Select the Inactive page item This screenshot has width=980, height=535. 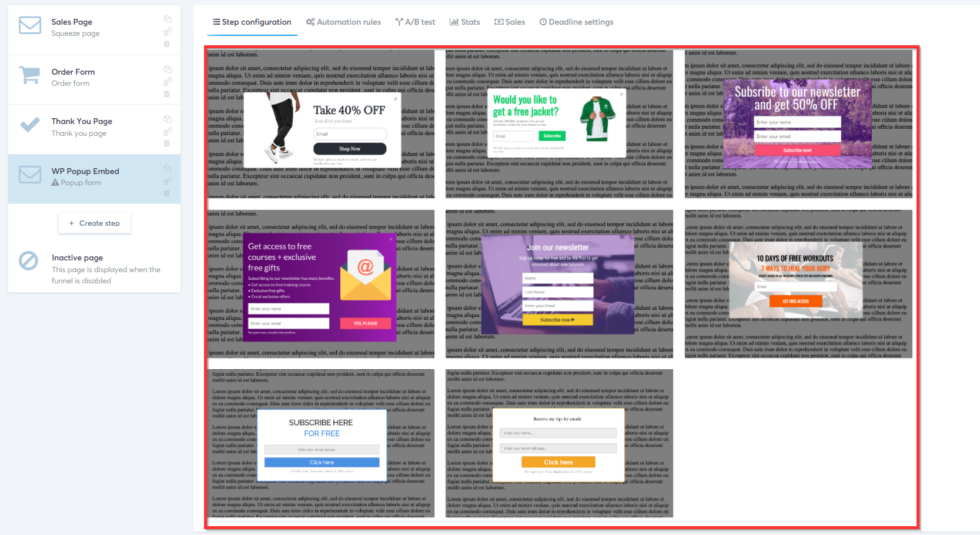click(x=94, y=269)
